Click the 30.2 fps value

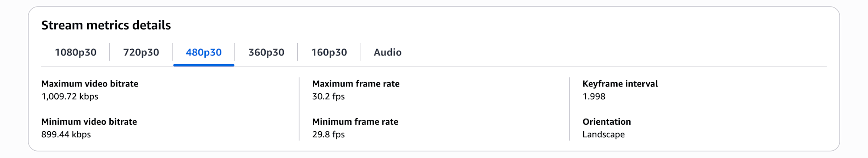pos(329,97)
